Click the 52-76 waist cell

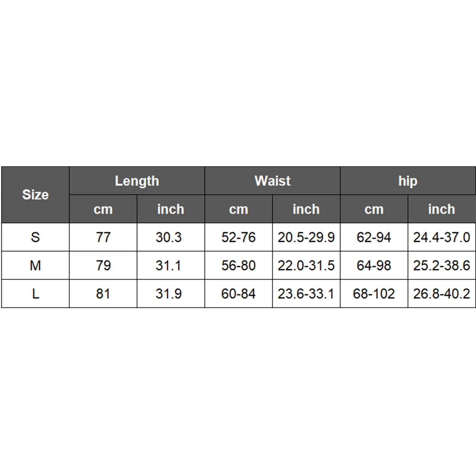click(x=238, y=237)
